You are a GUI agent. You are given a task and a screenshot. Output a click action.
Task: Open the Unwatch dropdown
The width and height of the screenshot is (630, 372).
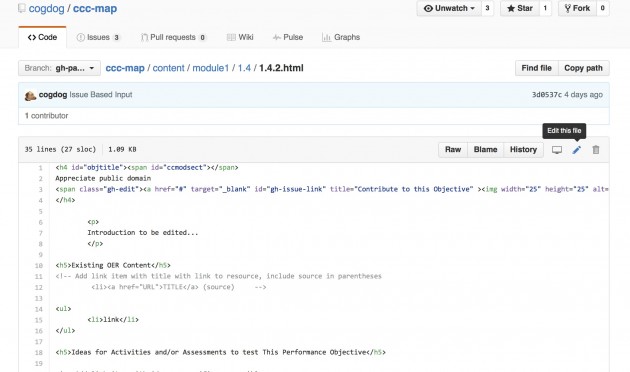449,8
